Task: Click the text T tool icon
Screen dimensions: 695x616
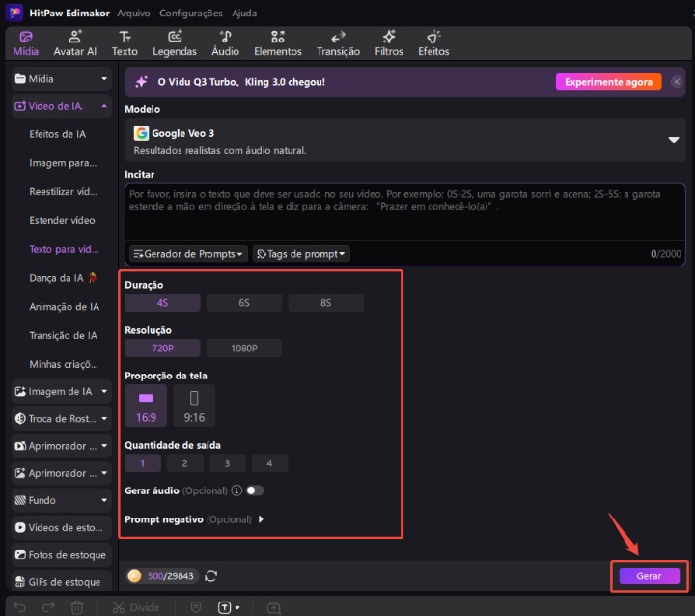Action: pyautogui.click(x=225, y=607)
